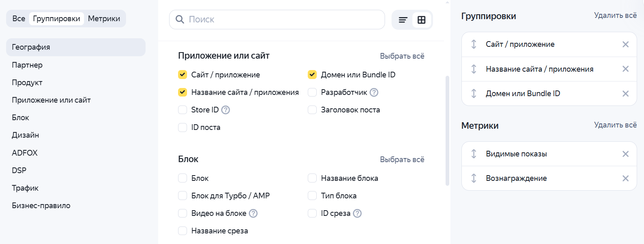Screen dimensions: 644x244
Task: Uncheck 'Сайт / приложение' checkbox
Action: click(x=183, y=75)
